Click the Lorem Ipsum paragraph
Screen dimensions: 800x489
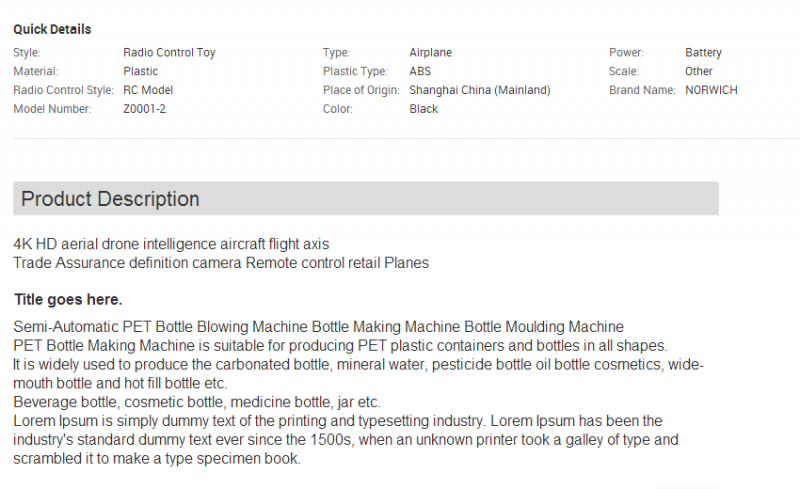tap(346, 439)
